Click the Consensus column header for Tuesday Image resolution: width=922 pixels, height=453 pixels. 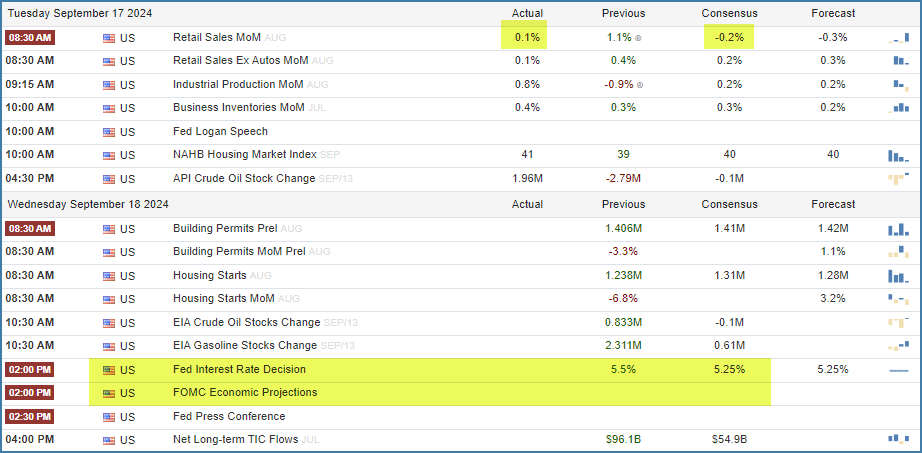[730, 13]
